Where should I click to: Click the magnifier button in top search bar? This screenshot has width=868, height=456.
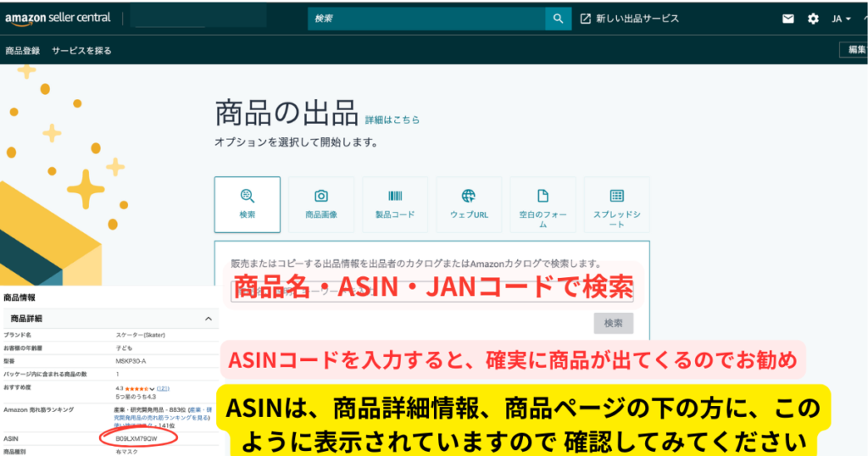[558, 19]
